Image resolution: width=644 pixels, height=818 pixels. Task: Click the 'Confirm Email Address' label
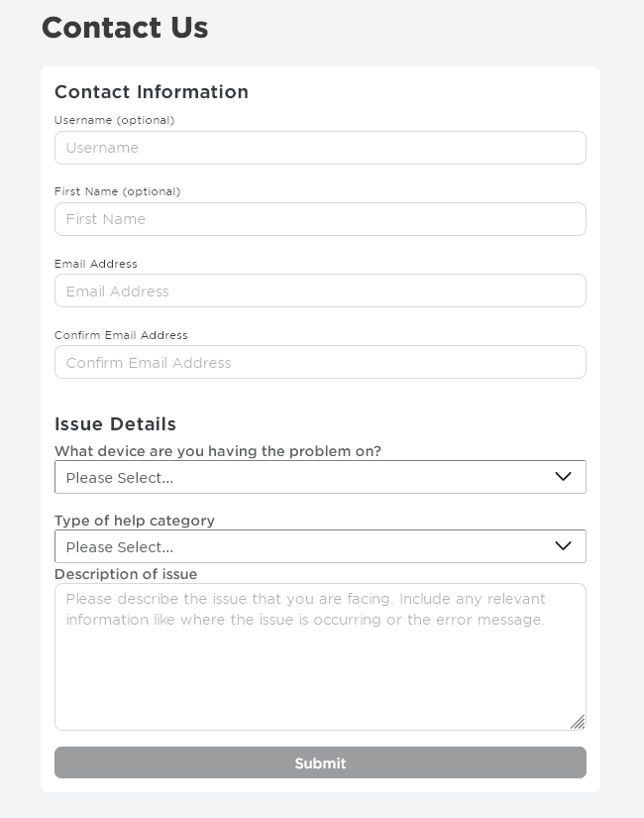[121, 335]
